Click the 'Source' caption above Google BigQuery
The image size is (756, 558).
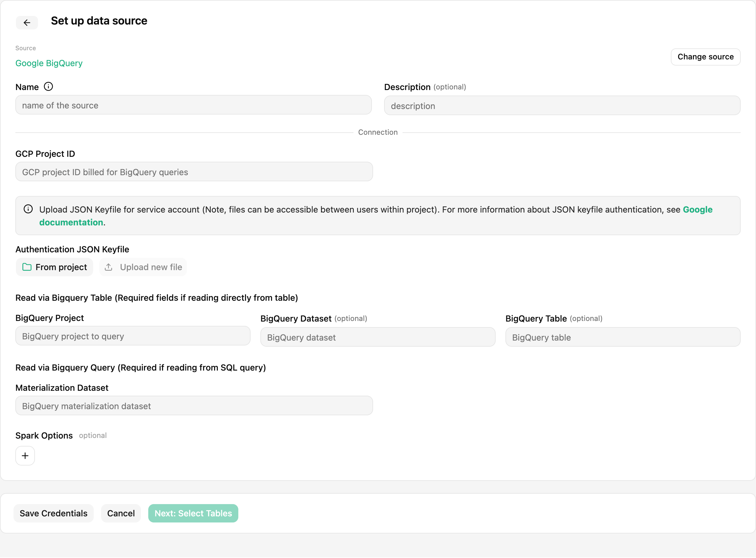(26, 48)
